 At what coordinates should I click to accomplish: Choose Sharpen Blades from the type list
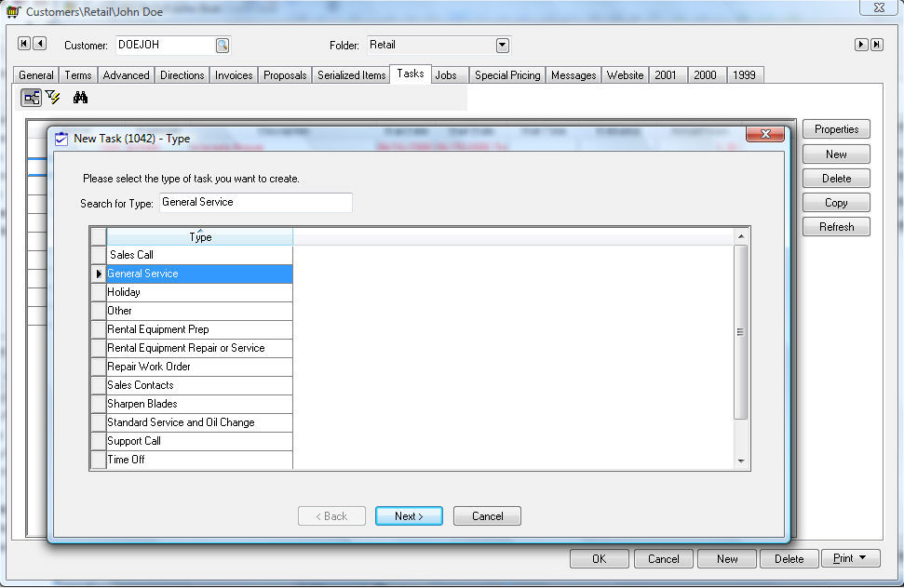point(142,404)
